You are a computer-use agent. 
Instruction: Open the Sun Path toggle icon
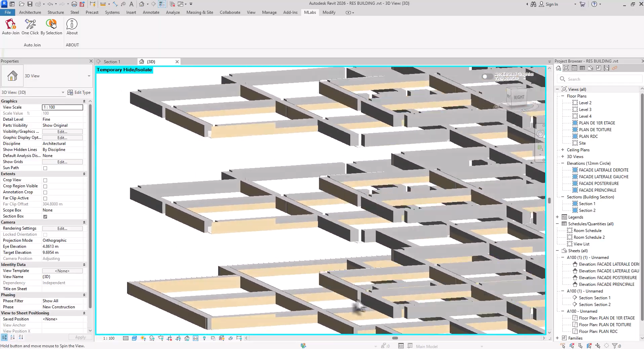point(143,338)
